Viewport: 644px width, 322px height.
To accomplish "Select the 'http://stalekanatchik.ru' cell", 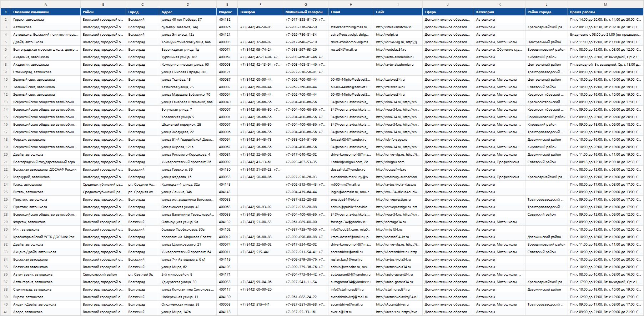I will [x=398, y=27].
